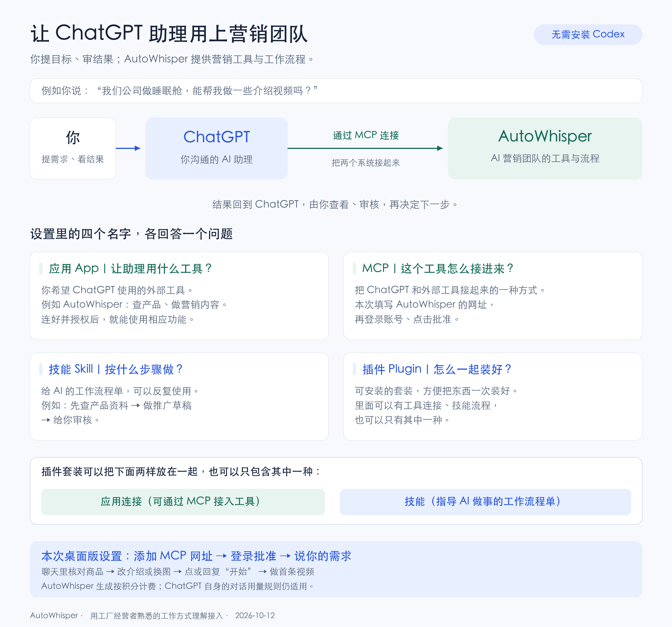The width and height of the screenshot is (672, 627).
Task: Click the line 结果回到 ChatGPT，由你查看
Action: 335,204
